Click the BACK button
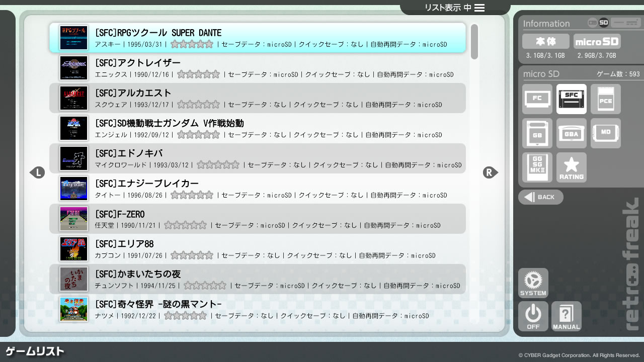The image size is (644, 362). pos(541,197)
